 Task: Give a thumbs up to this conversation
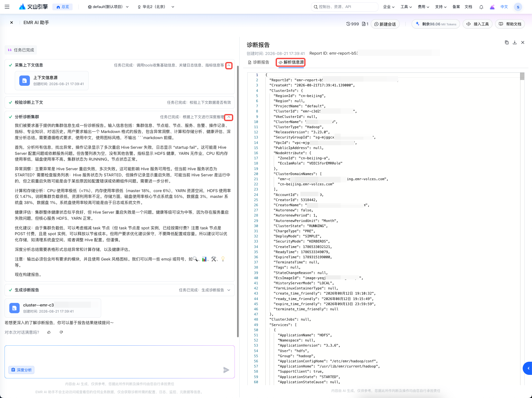click(49, 332)
